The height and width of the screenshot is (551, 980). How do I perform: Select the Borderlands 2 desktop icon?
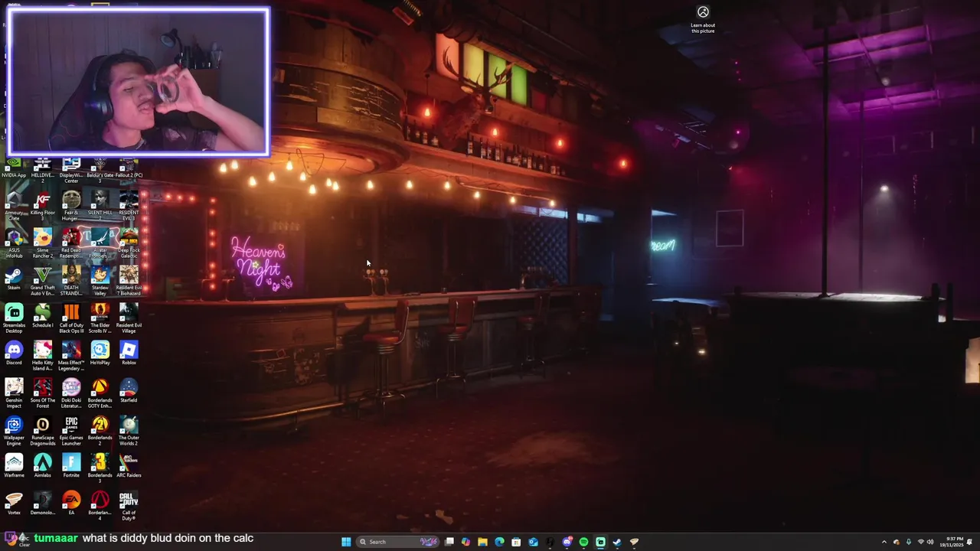pos(100,431)
